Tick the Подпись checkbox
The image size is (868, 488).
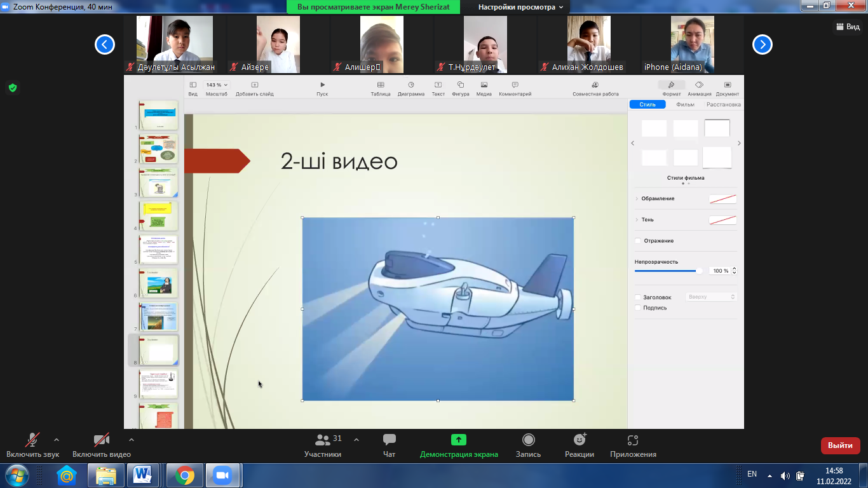[x=638, y=308]
